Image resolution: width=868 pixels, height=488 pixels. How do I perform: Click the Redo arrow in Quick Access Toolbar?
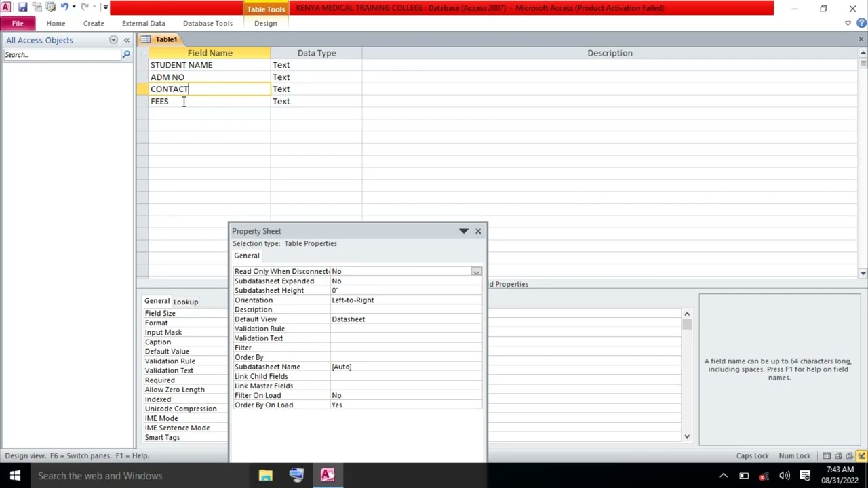tap(85, 7)
